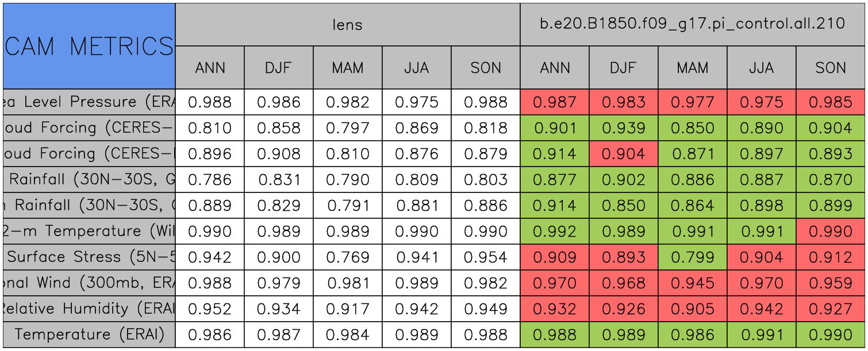The height and width of the screenshot is (351, 868).
Task: Click the green 0.799 Surface Stress cell
Action: coord(692,257)
